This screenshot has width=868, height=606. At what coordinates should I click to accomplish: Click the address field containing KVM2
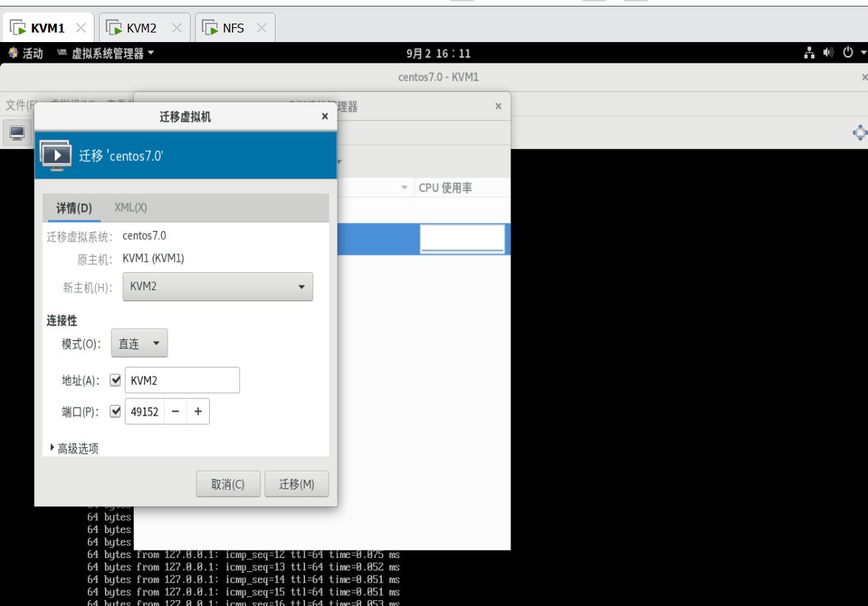182,380
